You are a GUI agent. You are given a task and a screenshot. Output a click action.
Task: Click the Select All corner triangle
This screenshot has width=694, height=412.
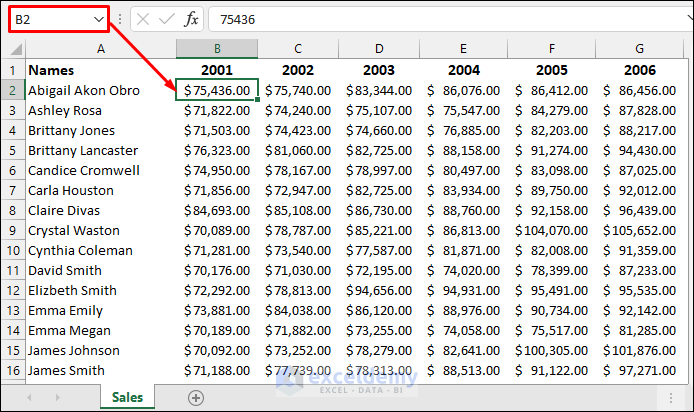click(x=16, y=49)
